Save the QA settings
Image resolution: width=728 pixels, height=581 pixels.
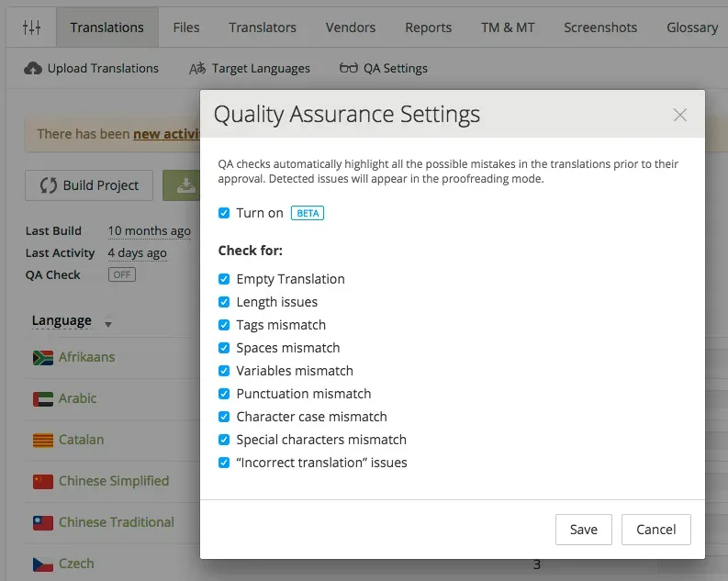pos(583,530)
